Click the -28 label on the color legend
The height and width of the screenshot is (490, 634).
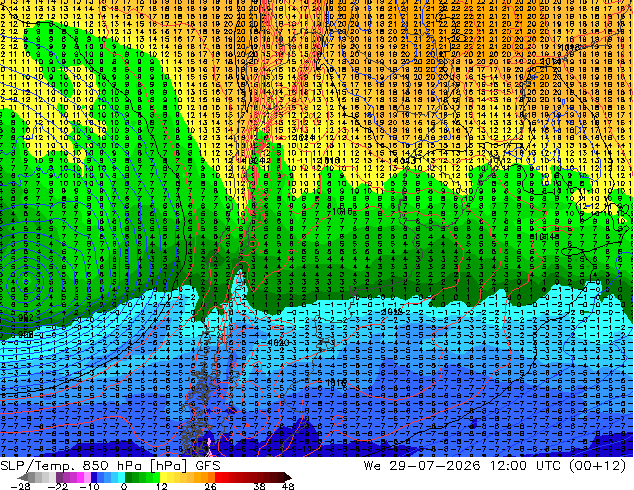[21, 486]
